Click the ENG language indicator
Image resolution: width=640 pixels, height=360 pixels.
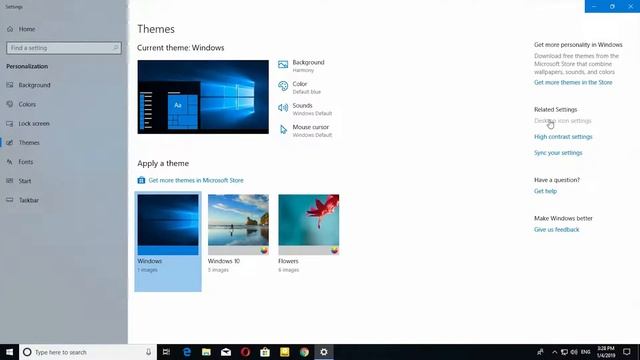click(586, 352)
